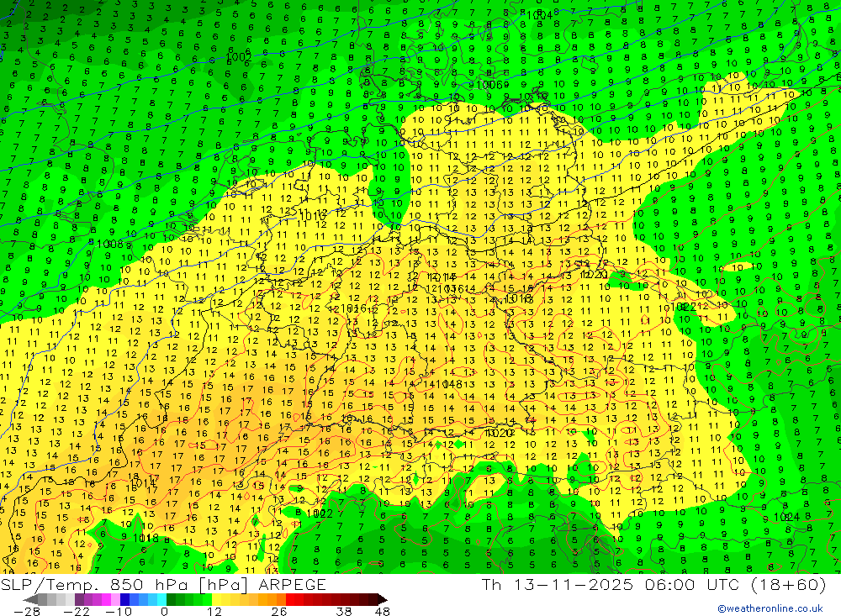Click the '1008' isobar label on the map
Viewport: 841px width, 616px height.
[x=110, y=244]
